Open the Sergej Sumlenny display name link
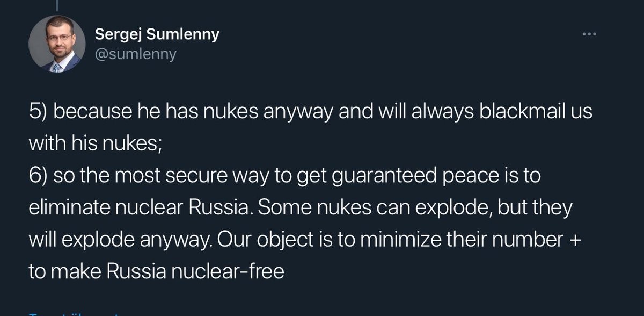 click(x=157, y=35)
